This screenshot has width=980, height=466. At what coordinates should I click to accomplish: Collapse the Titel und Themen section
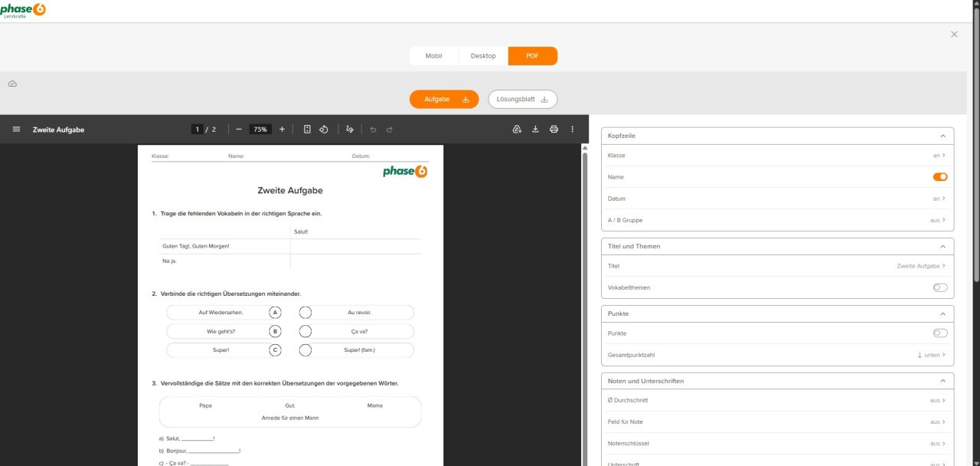tap(942, 246)
